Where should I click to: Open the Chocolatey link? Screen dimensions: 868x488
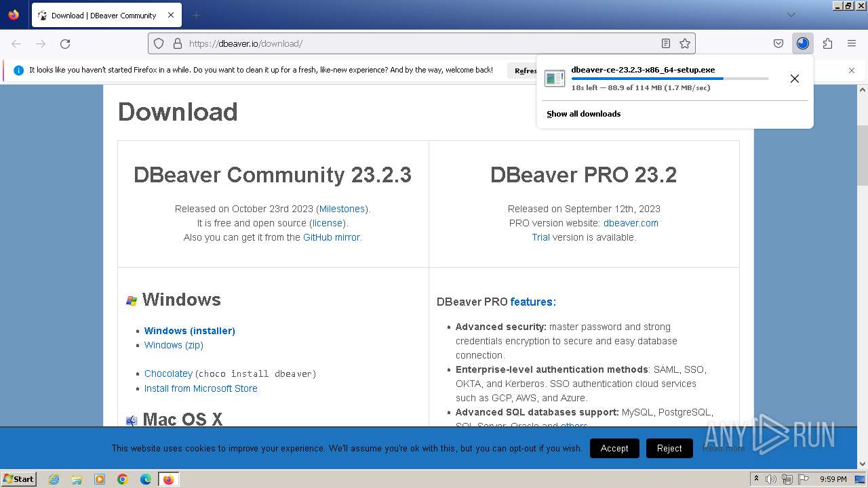point(168,373)
